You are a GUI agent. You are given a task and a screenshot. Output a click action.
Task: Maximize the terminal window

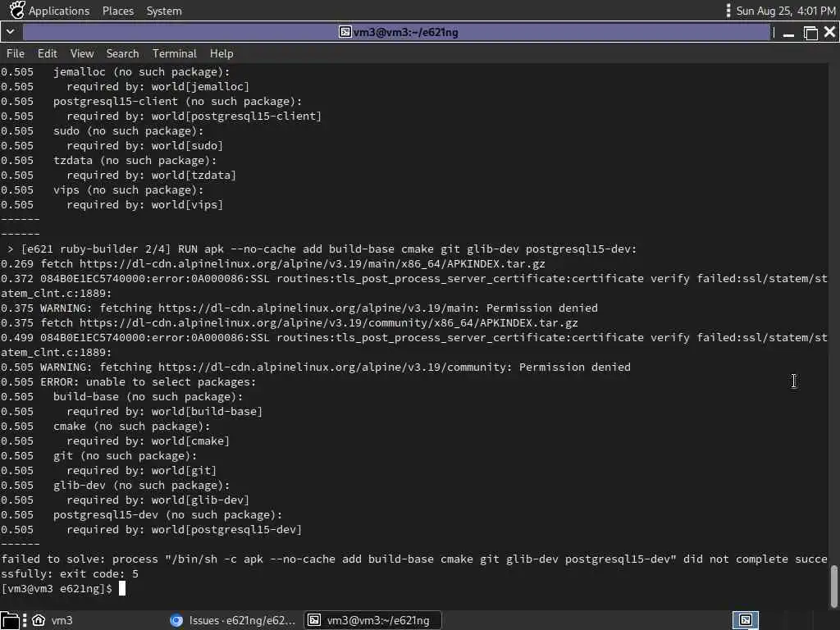coord(810,33)
